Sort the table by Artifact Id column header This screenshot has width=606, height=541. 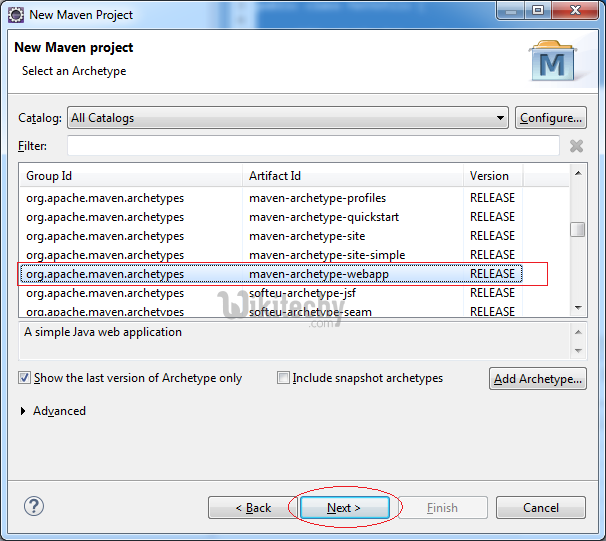pos(354,176)
